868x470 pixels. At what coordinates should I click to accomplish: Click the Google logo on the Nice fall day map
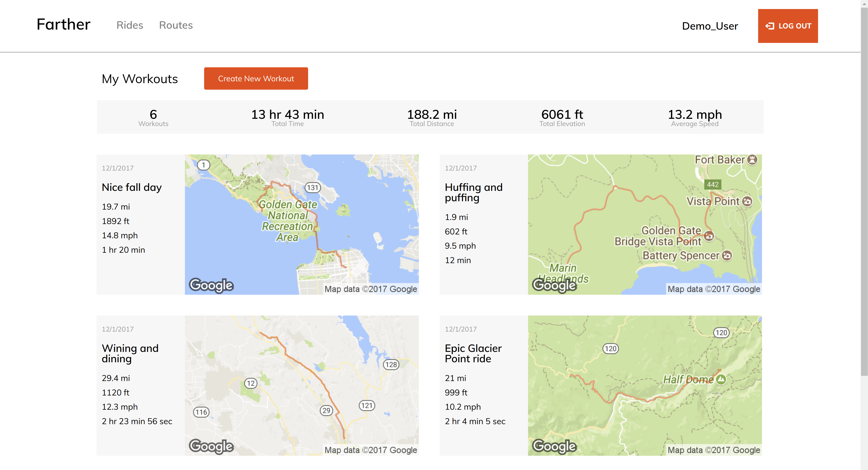click(x=211, y=285)
